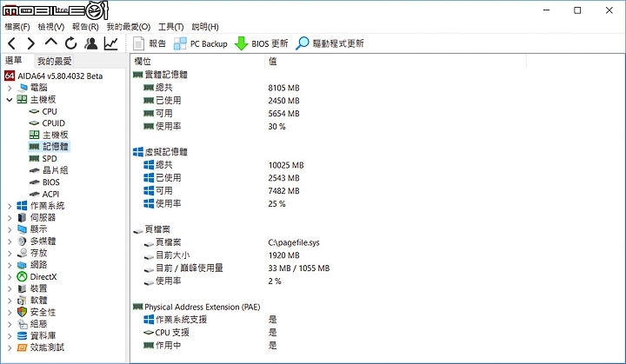Open the 檔案(F) menu
Screen dimensions: 626x364
(17, 27)
